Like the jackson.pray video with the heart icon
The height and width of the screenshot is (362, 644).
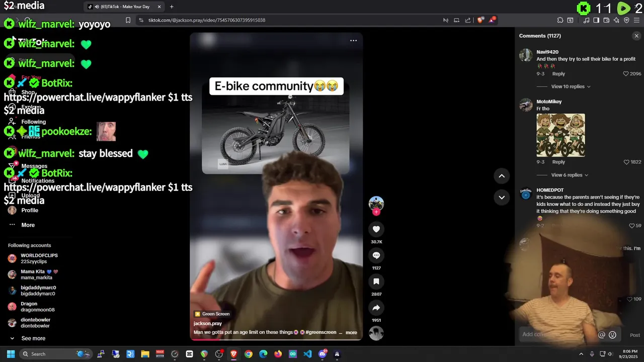click(376, 229)
